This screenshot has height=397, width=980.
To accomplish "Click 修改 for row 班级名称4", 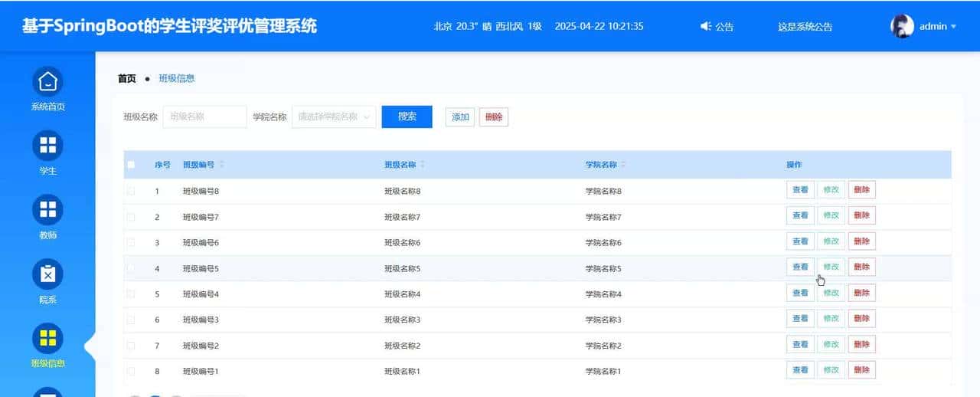I will [x=831, y=293].
